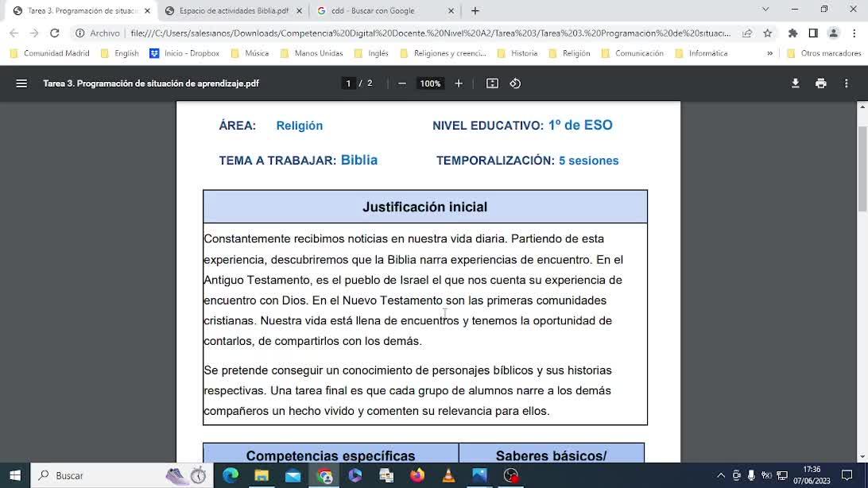Close the Tarea 3 tab
This screenshot has width=868, height=488.
(x=147, y=10)
